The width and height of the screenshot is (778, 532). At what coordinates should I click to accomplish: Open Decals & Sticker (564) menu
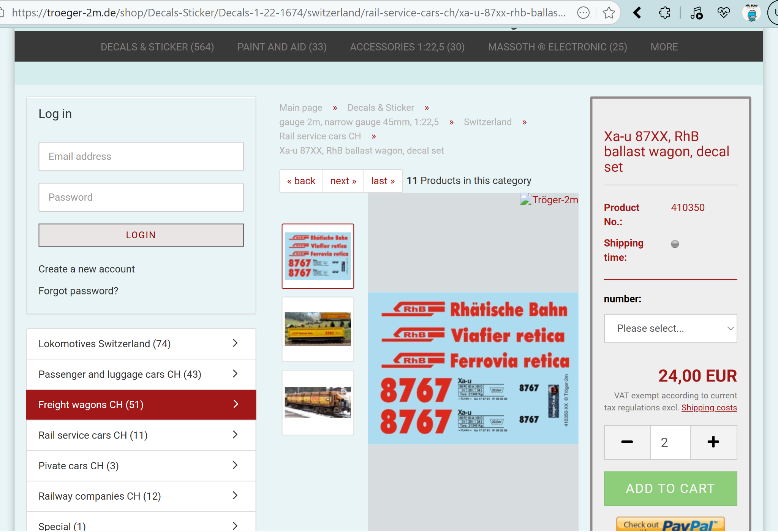point(157,47)
